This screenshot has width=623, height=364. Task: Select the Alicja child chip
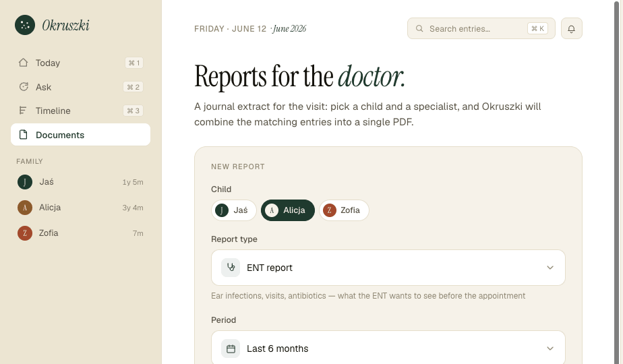point(288,210)
